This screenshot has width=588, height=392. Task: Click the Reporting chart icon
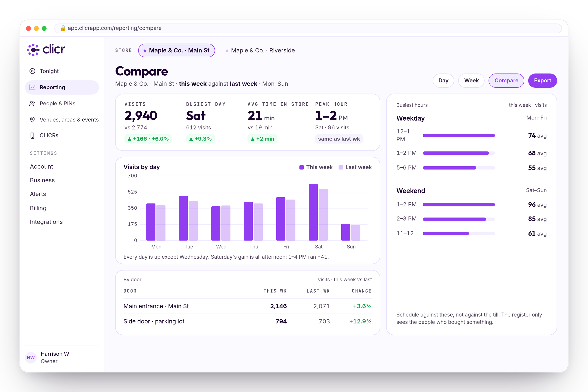[x=32, y=87]
